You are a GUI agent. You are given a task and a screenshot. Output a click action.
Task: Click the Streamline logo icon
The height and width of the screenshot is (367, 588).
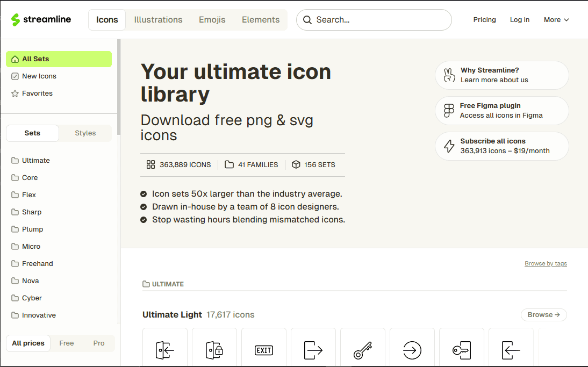point(16,19)
